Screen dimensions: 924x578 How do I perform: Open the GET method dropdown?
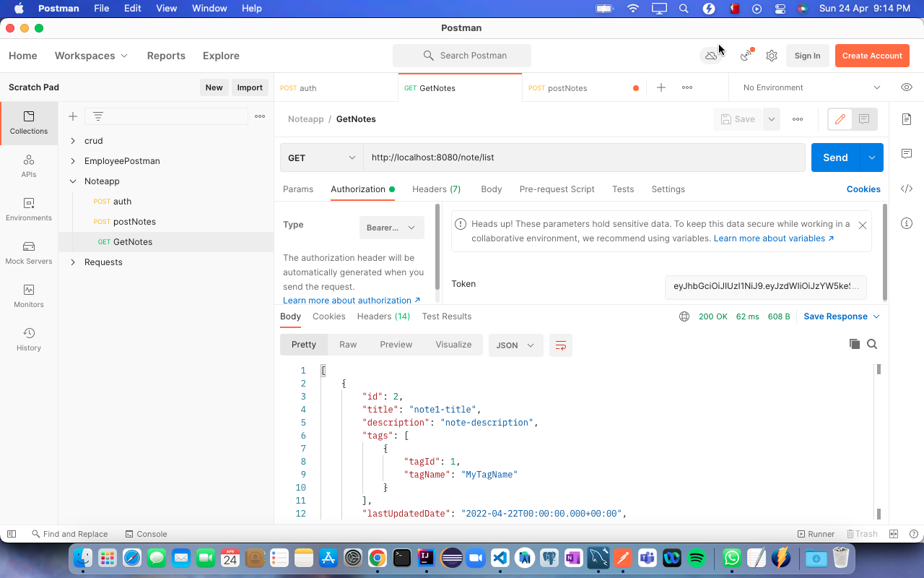pos(322,158)
